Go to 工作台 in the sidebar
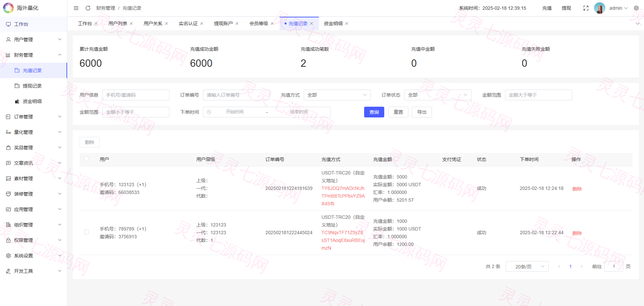Screen dimensions: 644x306 (x=34, y=24)
